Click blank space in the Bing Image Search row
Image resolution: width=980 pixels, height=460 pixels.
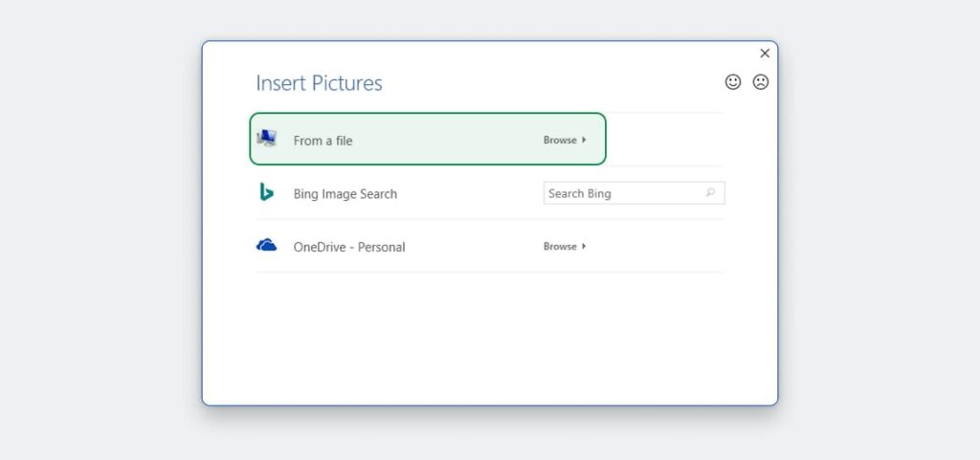[469, 194]
